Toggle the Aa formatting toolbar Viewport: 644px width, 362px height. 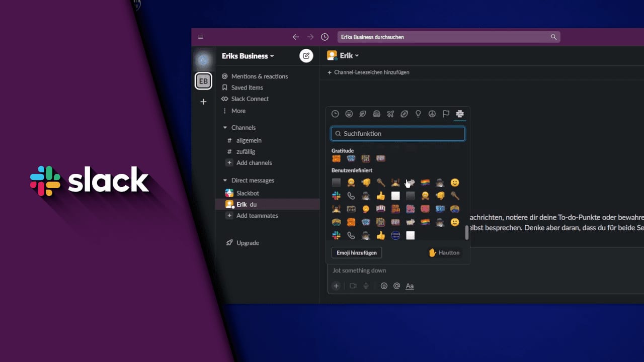pyautogui.click(x=410, y=286)
